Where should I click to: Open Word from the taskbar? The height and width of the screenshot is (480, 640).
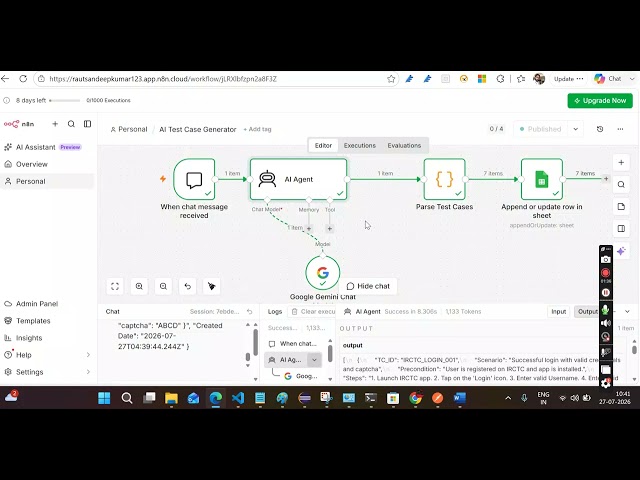tap(460, 398)
